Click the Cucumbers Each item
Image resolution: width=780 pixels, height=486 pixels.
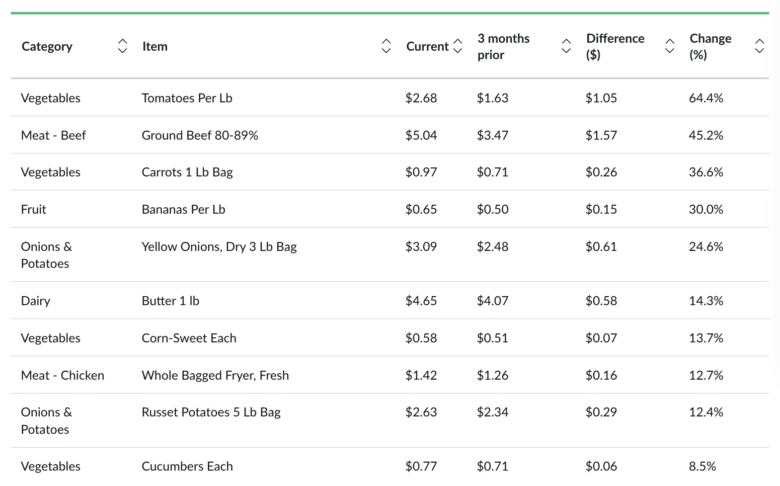click(187, 466)
